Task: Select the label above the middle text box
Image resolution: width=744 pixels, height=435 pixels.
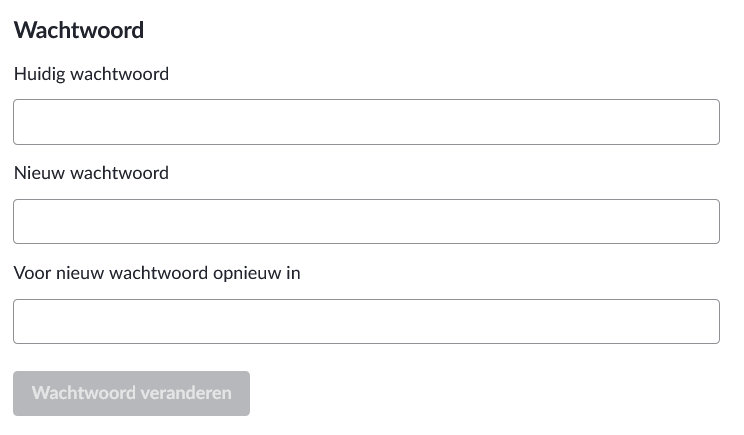Action: [x=91, y=173]
